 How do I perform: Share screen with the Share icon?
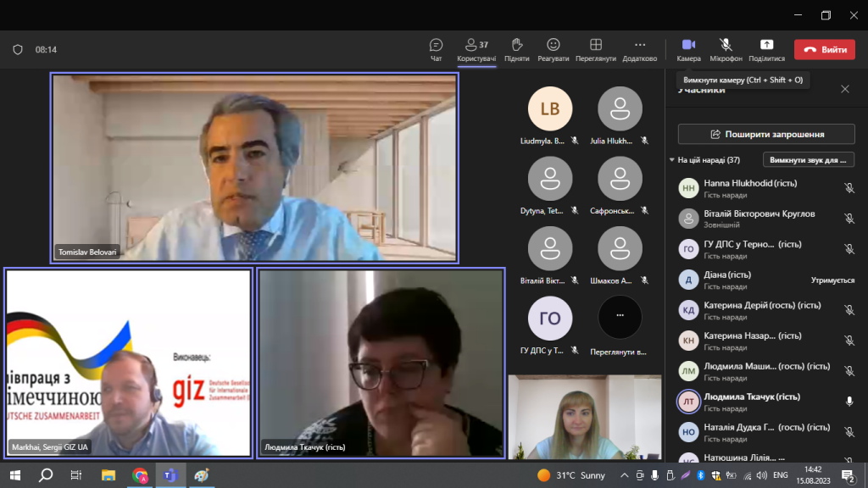pyautogui.click(x=766, y=49)
